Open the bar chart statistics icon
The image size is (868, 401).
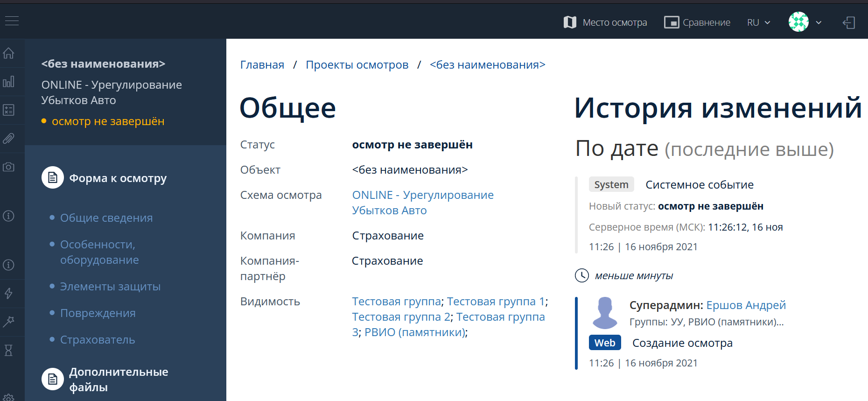click(9, 82)
